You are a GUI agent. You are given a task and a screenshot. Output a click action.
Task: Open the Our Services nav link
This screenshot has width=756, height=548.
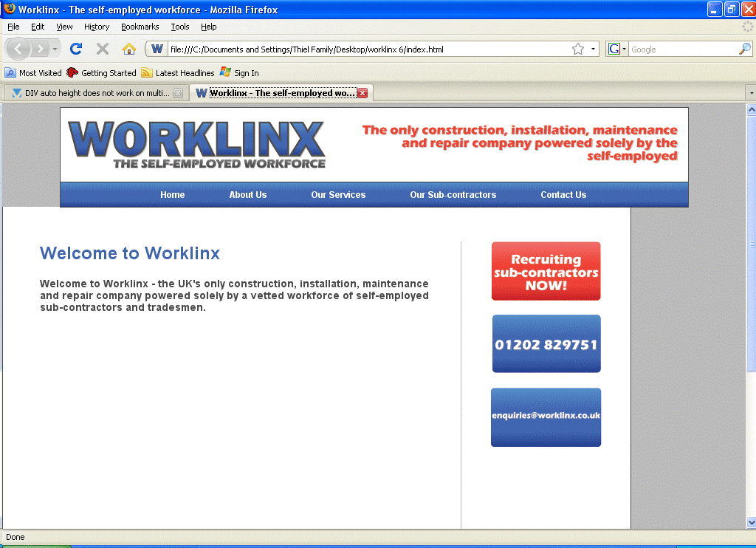click(338, 195)
